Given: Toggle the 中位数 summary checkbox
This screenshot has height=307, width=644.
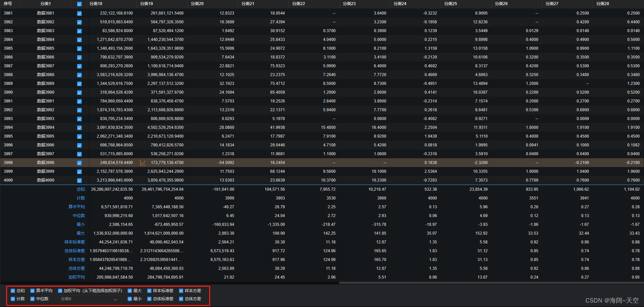Looking at the screenshot, I should [32, 299].
